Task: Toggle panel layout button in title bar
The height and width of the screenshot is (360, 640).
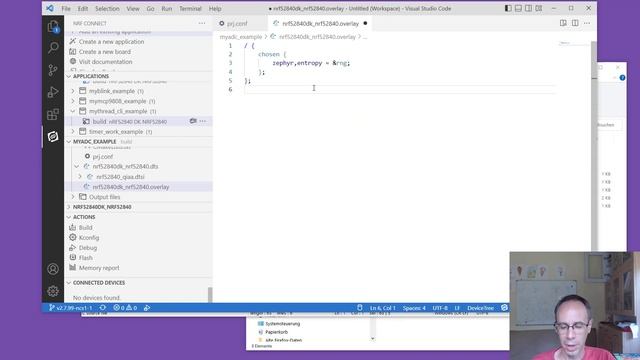Action: [518, 8]
